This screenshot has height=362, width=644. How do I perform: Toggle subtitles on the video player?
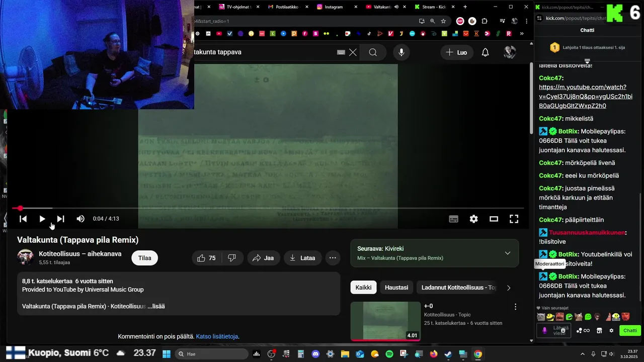453,219
